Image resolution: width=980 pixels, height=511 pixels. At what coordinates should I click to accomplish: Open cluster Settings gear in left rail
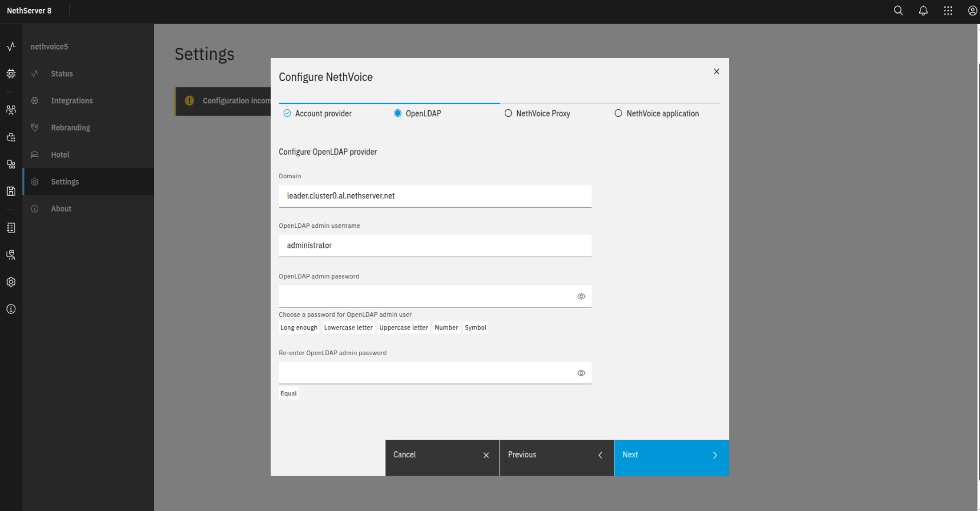click(11, 282)
